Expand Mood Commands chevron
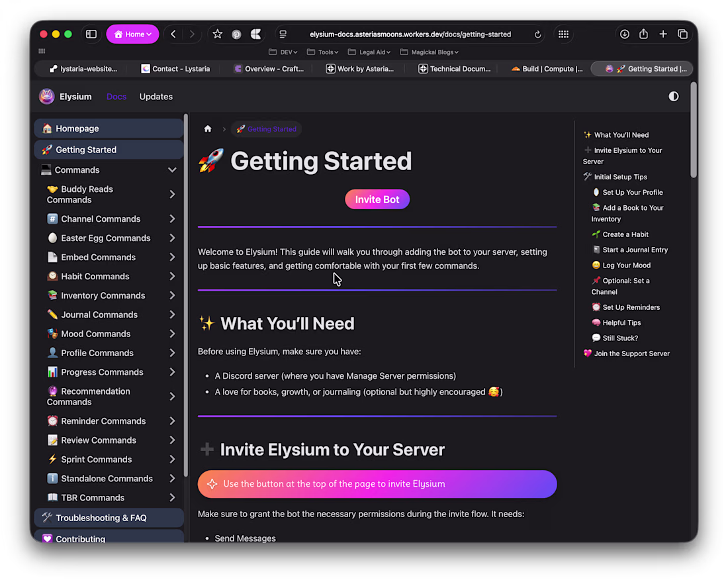Image resolution: width=728 pixels, height=582 pixels. [172, 334]
